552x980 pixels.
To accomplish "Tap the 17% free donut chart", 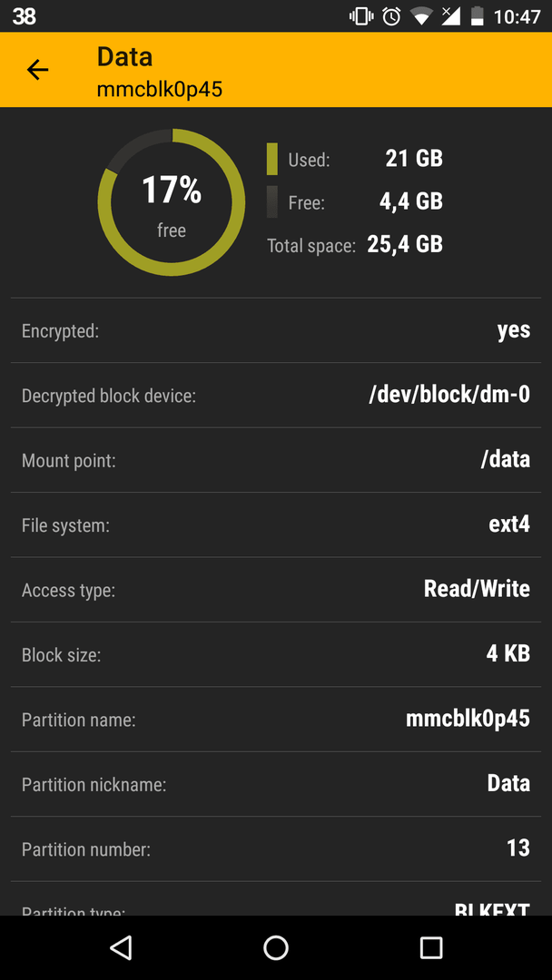I will 172,201.
